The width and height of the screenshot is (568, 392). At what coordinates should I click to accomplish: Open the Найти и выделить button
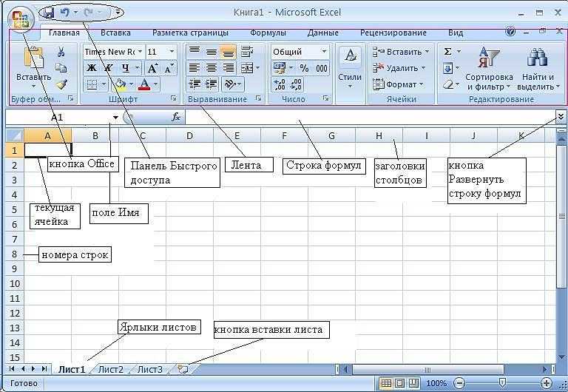coord(538,69)
